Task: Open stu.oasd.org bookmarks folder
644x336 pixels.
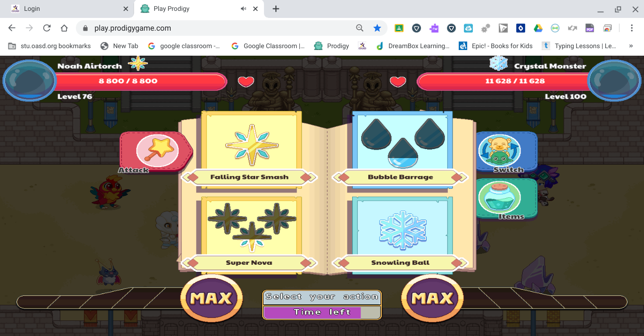Action: (50, 46)
